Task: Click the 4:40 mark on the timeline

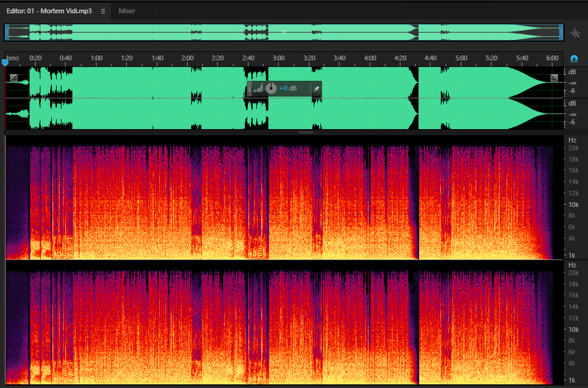Action: 431,58
